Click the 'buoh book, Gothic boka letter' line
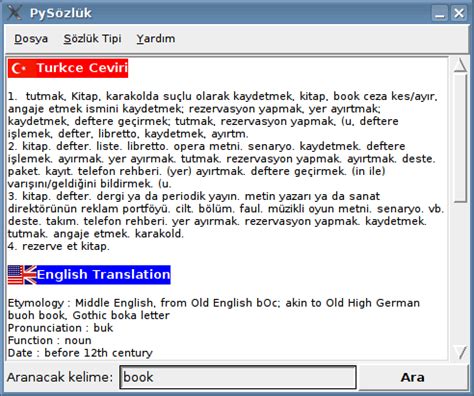474x396 pixels. (x=89, y=315)
